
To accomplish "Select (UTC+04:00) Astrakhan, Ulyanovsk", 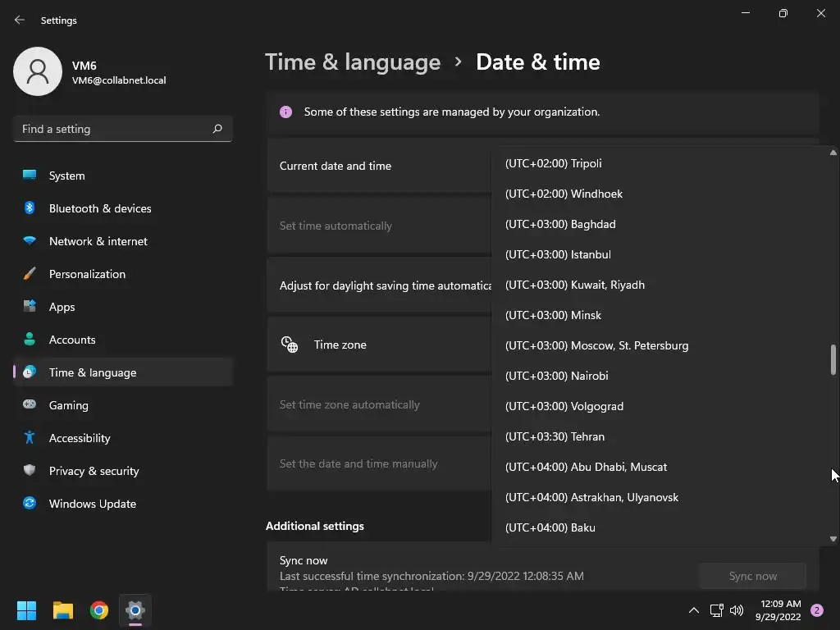I will pyautogui.click(x=660, y=497).
